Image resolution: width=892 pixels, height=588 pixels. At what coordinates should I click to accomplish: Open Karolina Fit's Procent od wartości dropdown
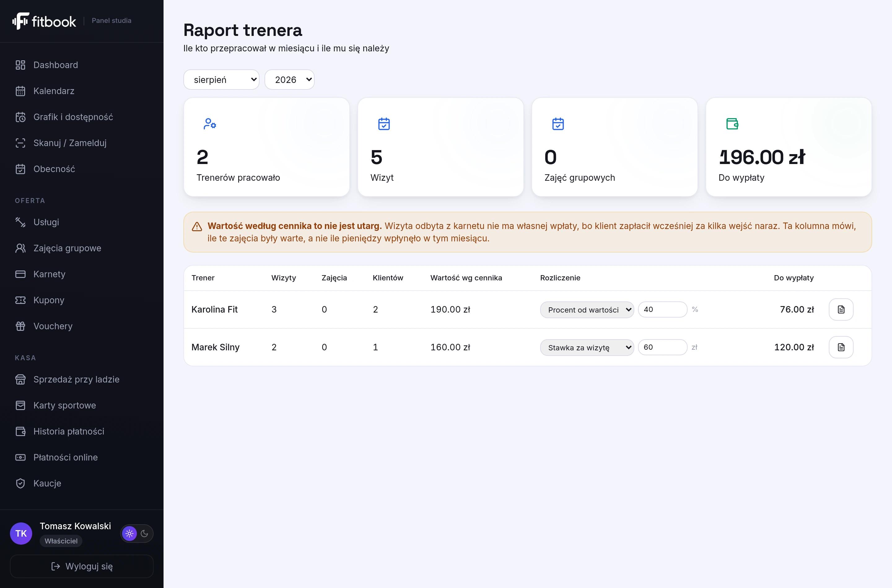587,310
